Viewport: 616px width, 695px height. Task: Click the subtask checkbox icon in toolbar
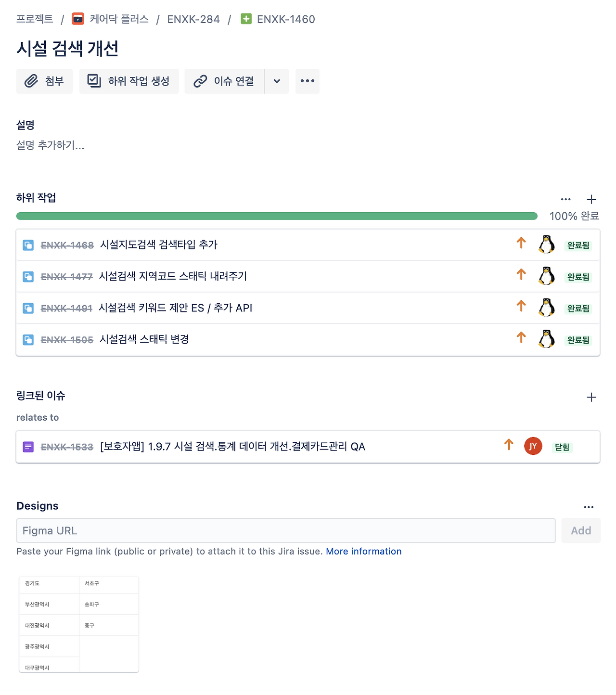[x=94, y=81]
